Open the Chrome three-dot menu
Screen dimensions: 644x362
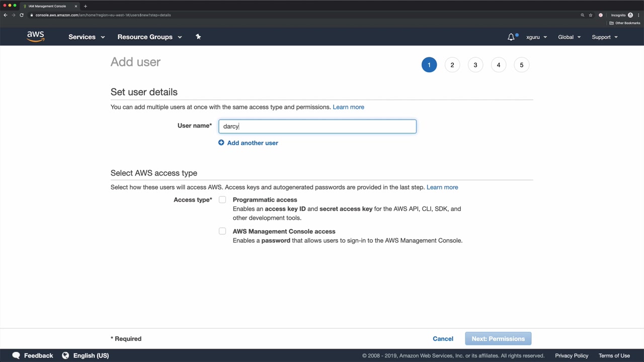tap(638, 15)
